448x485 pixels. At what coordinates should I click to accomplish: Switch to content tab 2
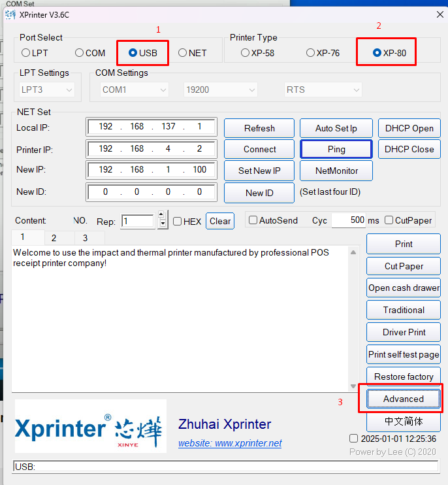coord(54,238)
